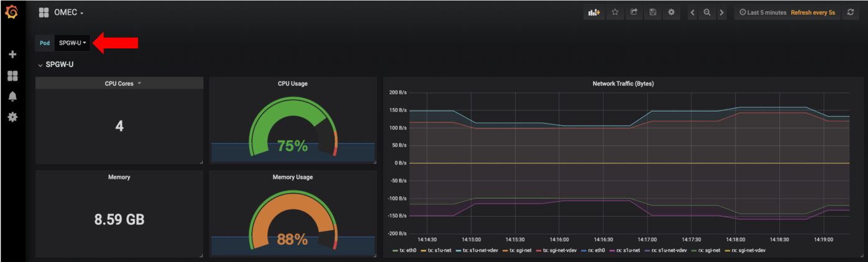
Task: Open the Alerting bell icon in sidebar
Action: point(12,96)
